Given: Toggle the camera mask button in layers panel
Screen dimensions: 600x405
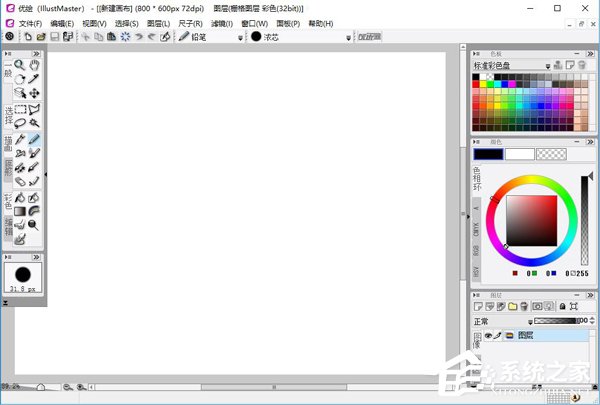Looking at the screenshot, I should (x=537, y=307).
